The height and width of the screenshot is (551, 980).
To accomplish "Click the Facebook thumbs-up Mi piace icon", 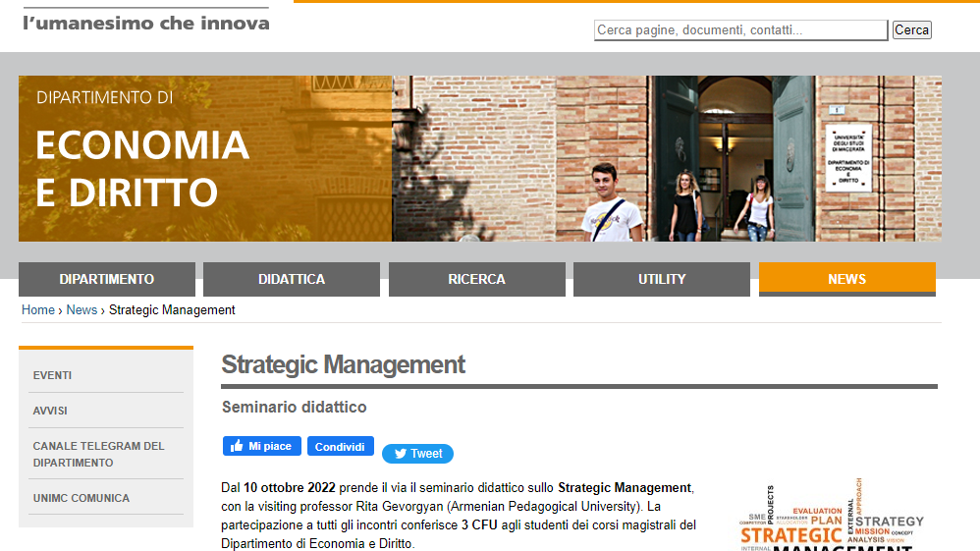I will click(262, 446).
